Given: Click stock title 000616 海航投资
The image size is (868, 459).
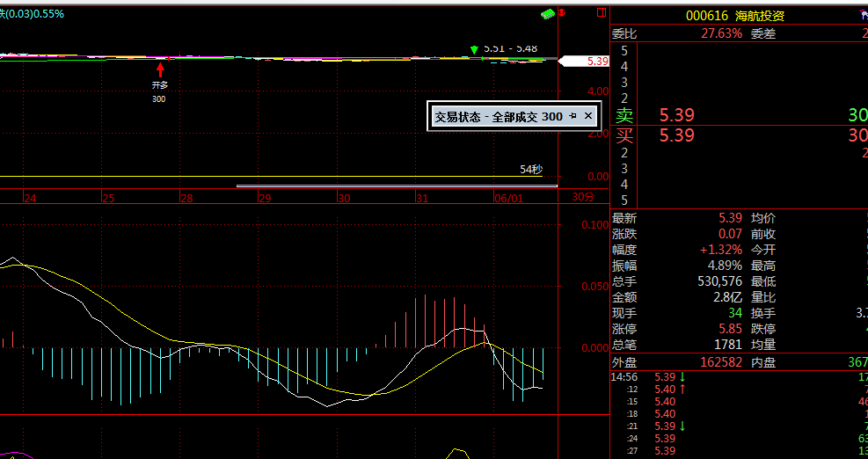Looking at the screenshot, I should pyautogui.click(x=734, y=16).
